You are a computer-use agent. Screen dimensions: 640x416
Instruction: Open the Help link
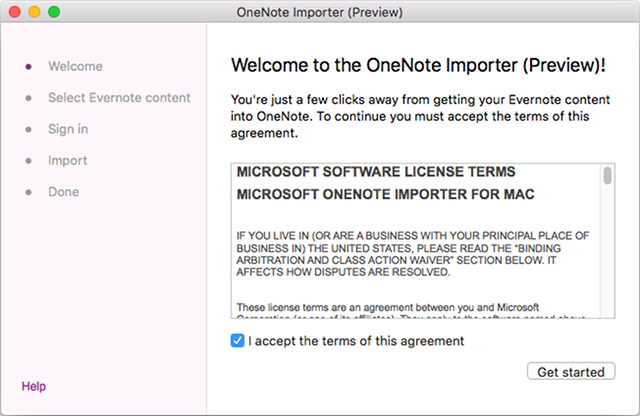[34, 386]
